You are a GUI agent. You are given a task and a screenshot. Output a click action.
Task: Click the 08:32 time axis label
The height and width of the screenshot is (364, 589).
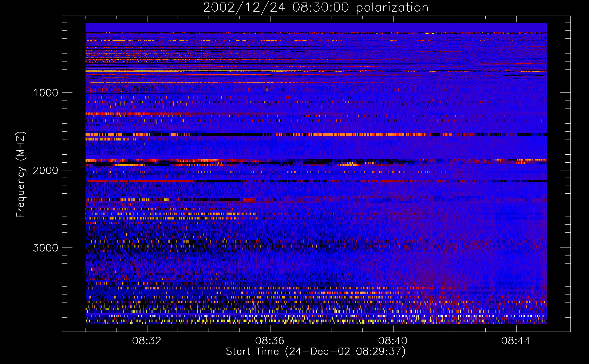click(x=147, y=341)
